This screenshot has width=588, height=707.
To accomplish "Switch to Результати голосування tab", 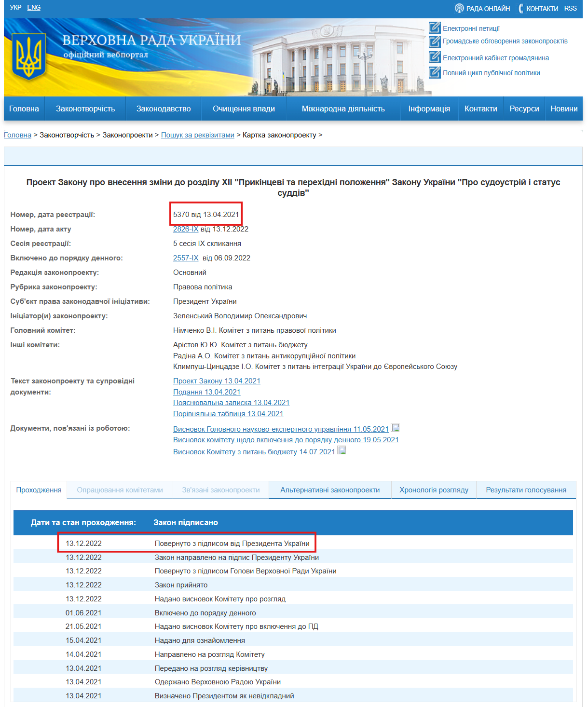I will 526,490.
